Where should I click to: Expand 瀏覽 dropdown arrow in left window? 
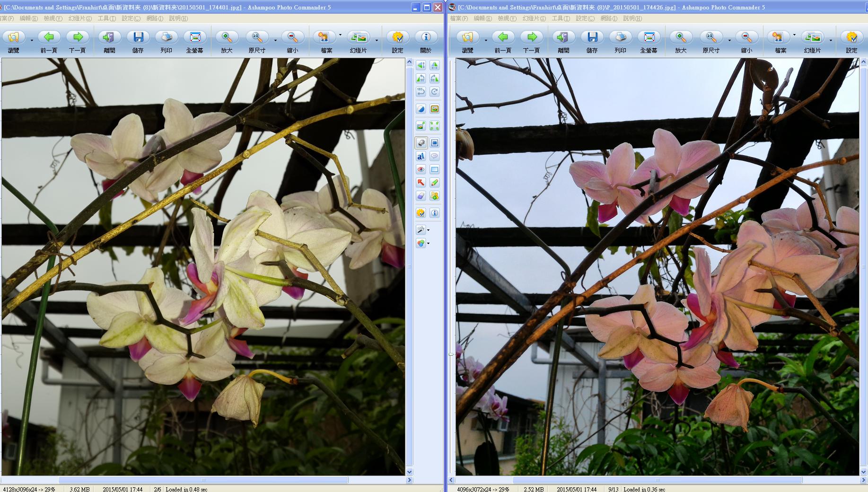(x=32, y=40)
